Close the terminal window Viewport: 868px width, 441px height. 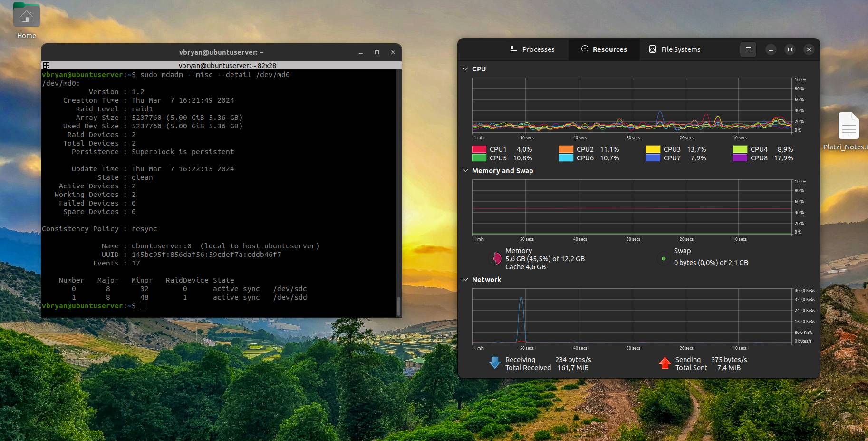[393, 52]
